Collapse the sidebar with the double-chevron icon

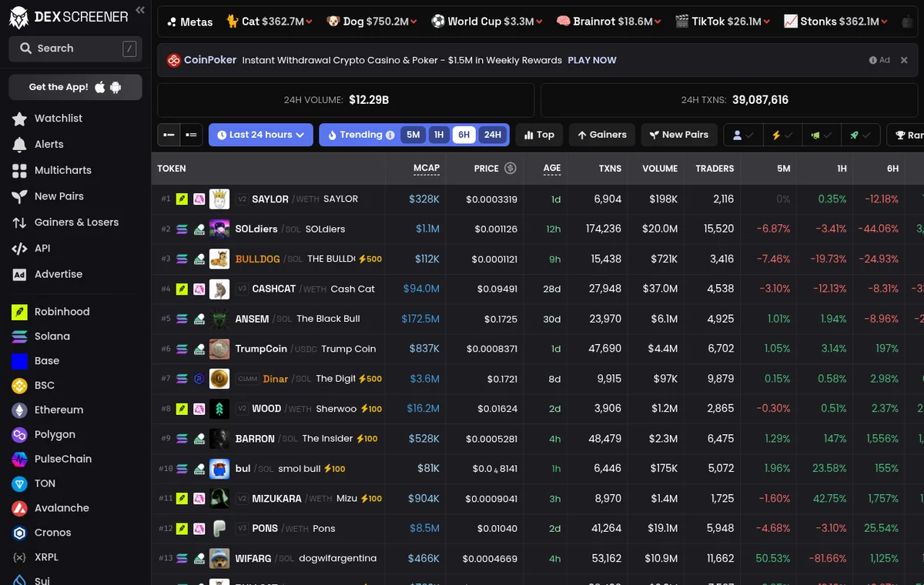coord(140,10)
